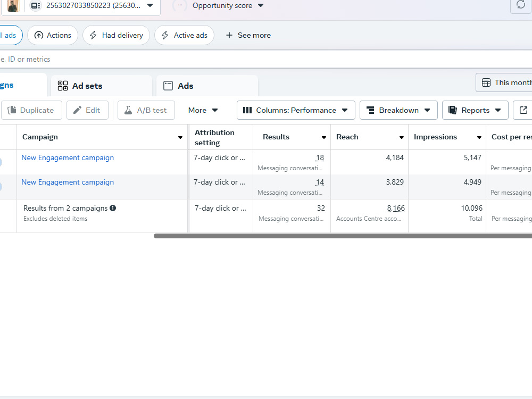Click the ad account icon beside account number
Viewport: 532px width, 399px height.
point(36,6)
